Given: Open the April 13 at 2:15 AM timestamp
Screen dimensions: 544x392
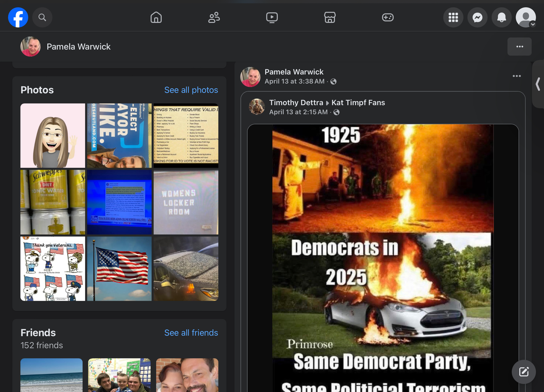Looking at the screenshot, I should 298,112.
